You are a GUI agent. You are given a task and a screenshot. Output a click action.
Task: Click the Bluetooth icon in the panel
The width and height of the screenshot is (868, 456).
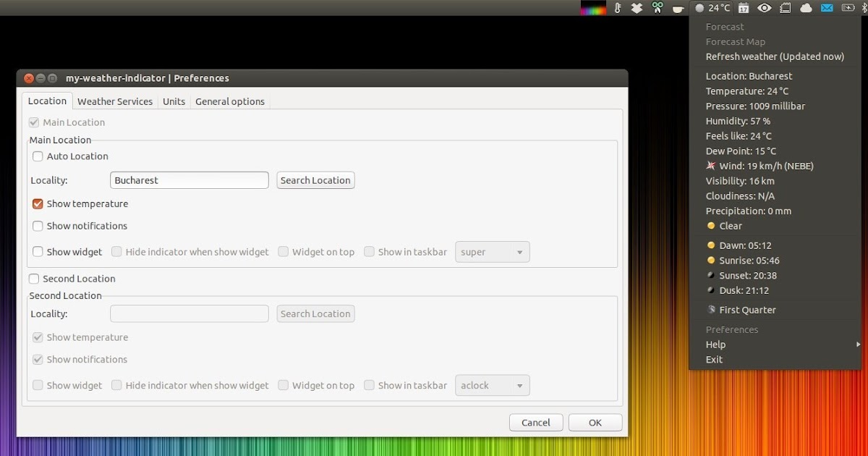[865, 8]
